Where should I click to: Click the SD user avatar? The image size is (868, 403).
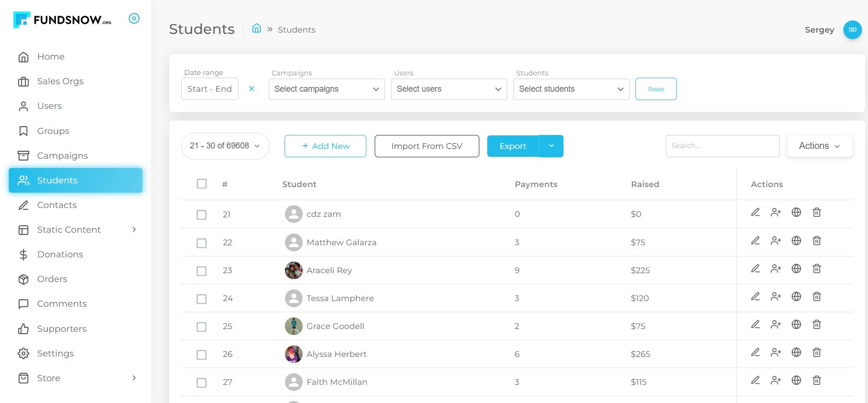[x=852, y=30]
